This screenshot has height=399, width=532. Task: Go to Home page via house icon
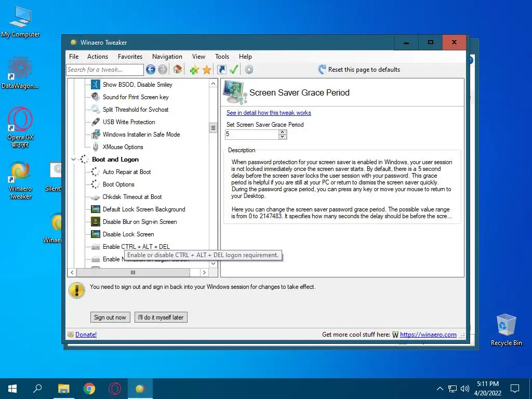pyautogui.click(x=177, y=70)
